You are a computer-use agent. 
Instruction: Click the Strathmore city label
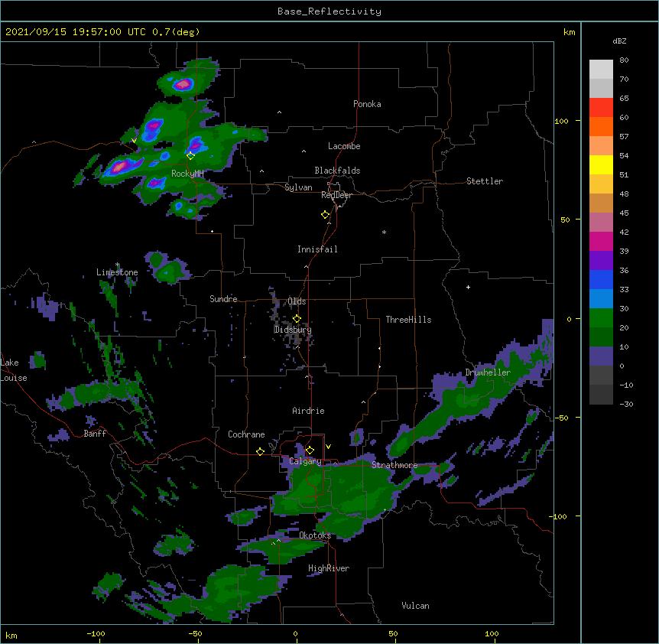(x=394, y=465)
